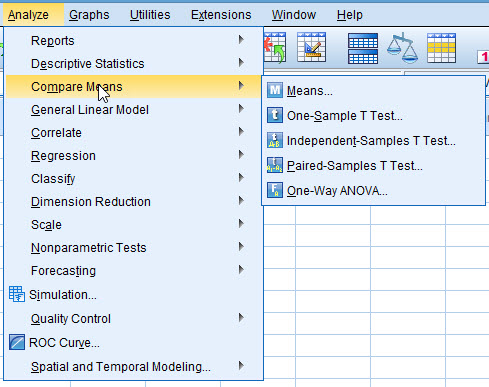Click the arrow next to Dimension Reduction
Viewport: 489px width, 387px height.
(241, 201)
